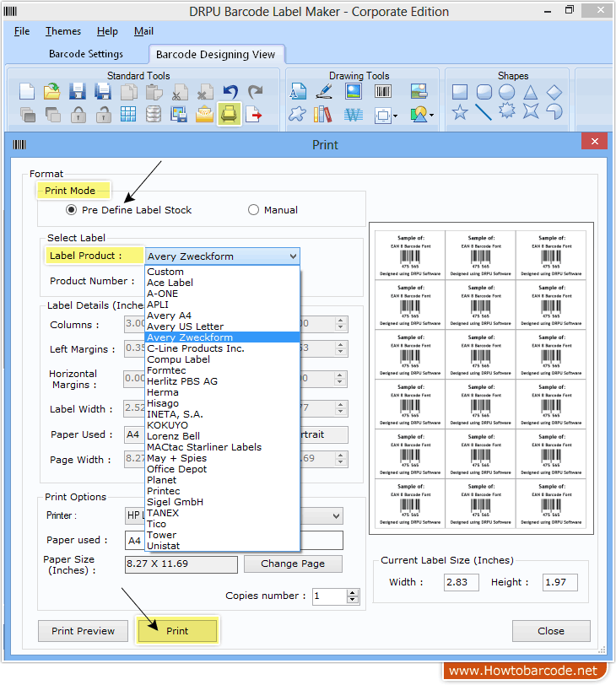Select the Diamond shape
Screen dimensions: 616x685
tap(554, 92)
